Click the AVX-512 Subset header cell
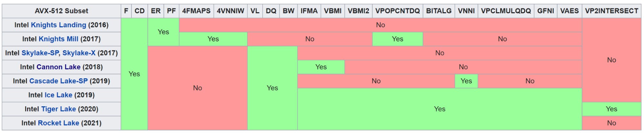The width and height of the screenshot is (644, 133). (x=62, y=11)
